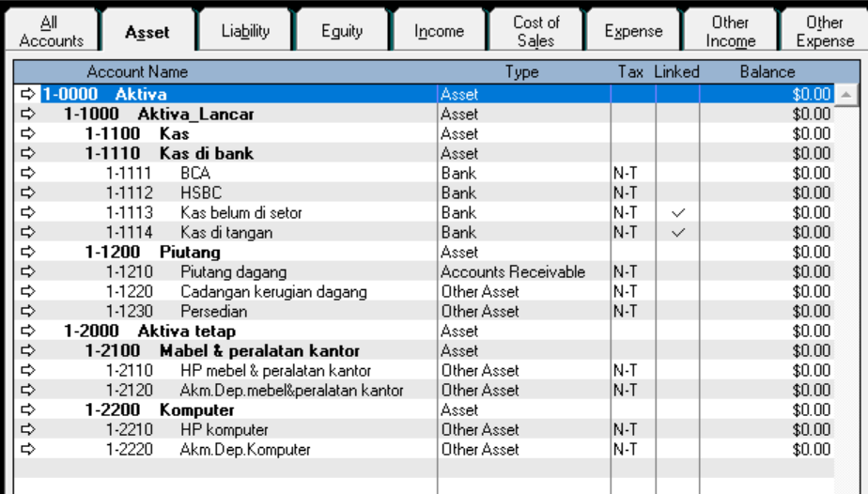Select the Persedian account name
Screen dimensions: 868x494
213,311
